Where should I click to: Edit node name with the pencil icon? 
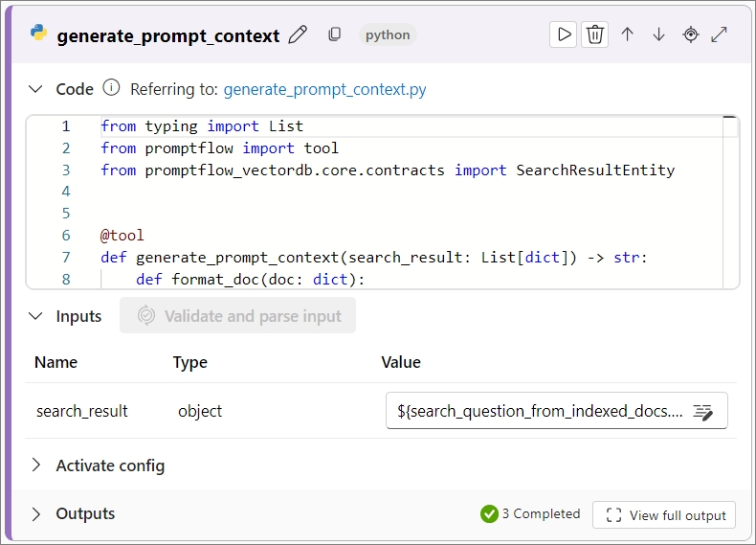coord(298,34)
